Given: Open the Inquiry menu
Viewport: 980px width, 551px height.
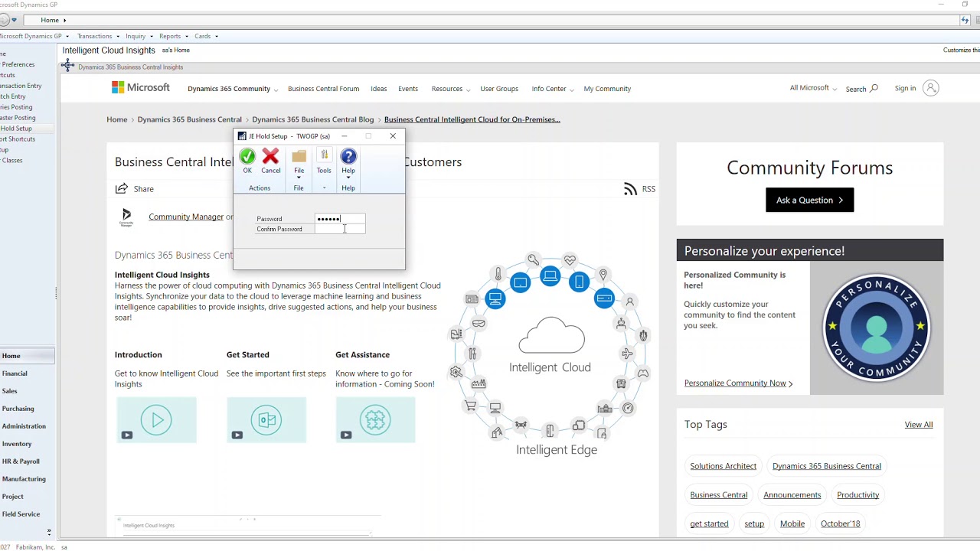Looking at the screenshot, I should click(x=139, y=36).
